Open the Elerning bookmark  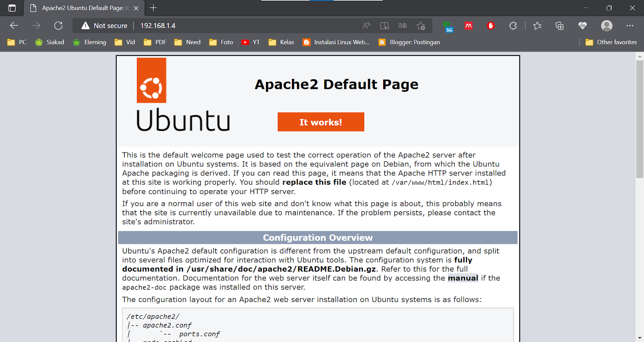click(89, 42)
